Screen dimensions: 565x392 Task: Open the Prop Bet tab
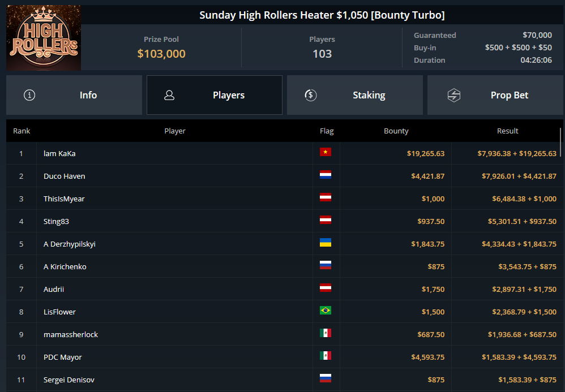point(495,95)
